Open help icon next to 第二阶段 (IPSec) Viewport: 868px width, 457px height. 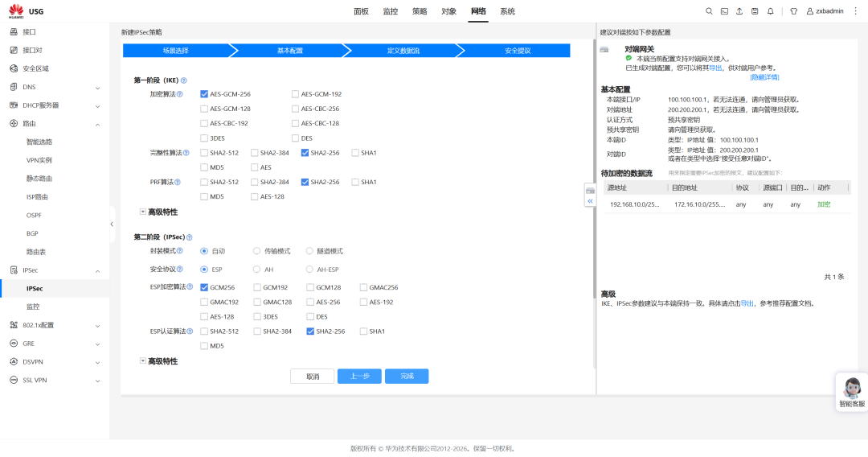pos(190,237)
